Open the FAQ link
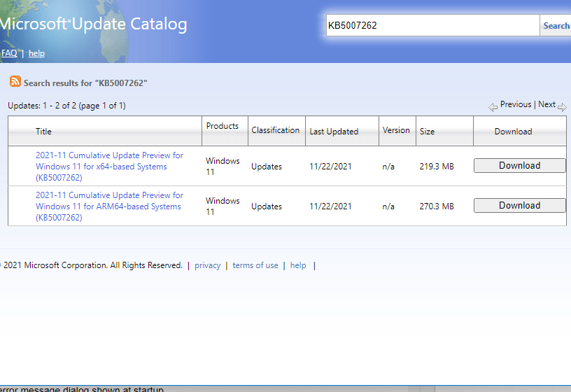This screenshot has height=392, width=571. click(x=9, y=53)
